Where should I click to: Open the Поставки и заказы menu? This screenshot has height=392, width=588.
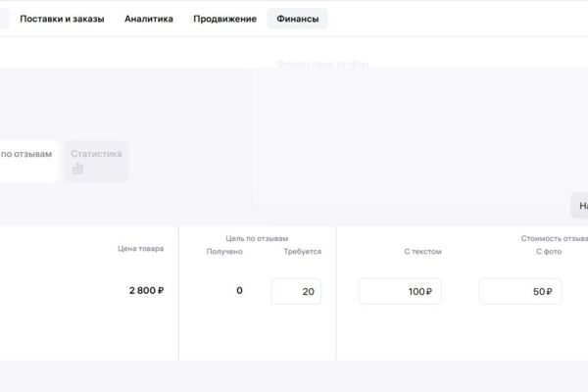(x=62, y=19)
